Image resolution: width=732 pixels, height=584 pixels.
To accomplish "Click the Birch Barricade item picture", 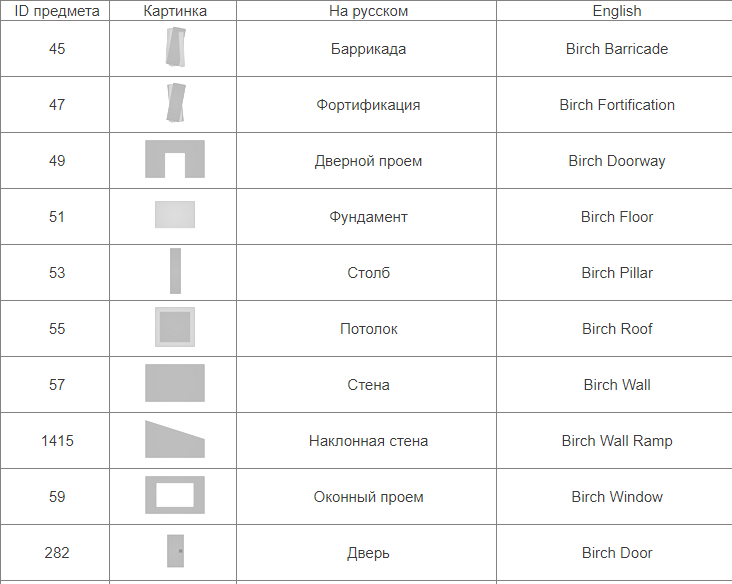I will click(x=175, y=48).
